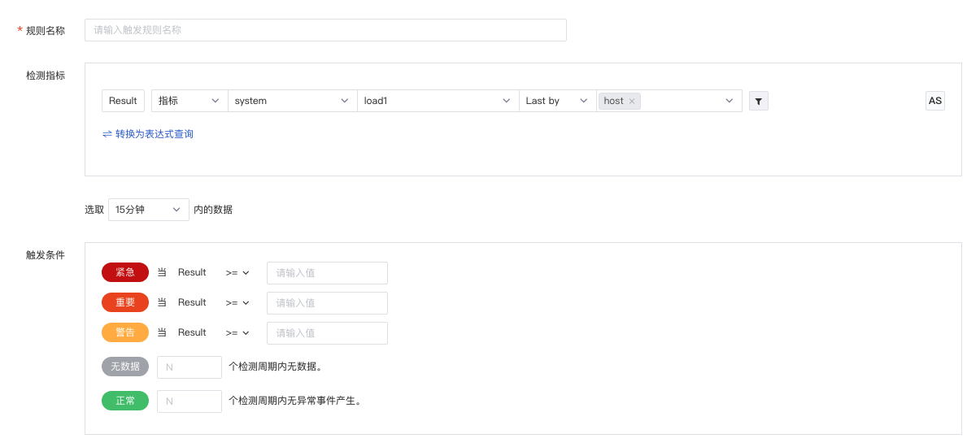Open the system measurement dropdown
Screen dimensions: 980x447
[x=293, y=101]
